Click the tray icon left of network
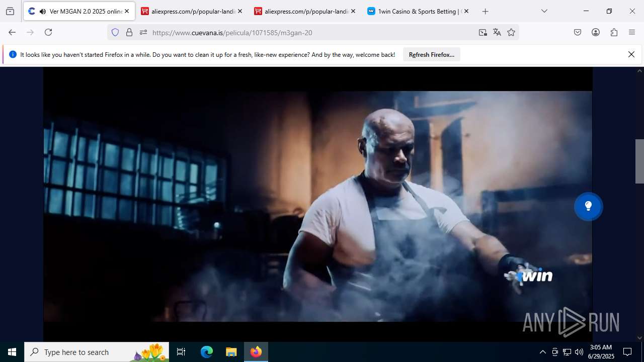 (555, 352)
